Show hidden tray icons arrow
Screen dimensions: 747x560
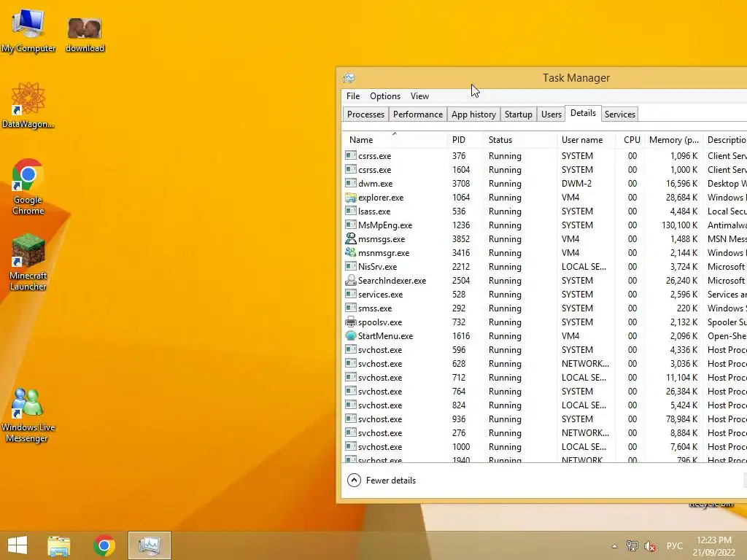coord(614,546)
